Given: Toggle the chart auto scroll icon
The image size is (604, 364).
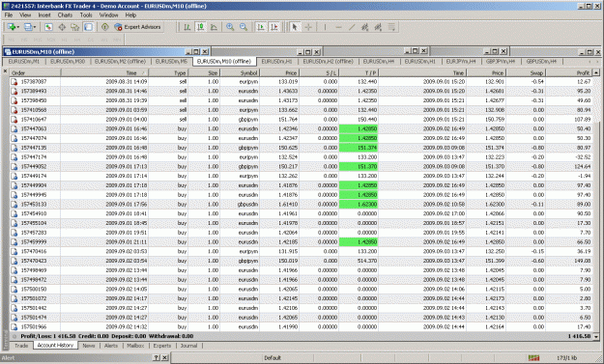Looking at the screenshot, I should 261,27.
